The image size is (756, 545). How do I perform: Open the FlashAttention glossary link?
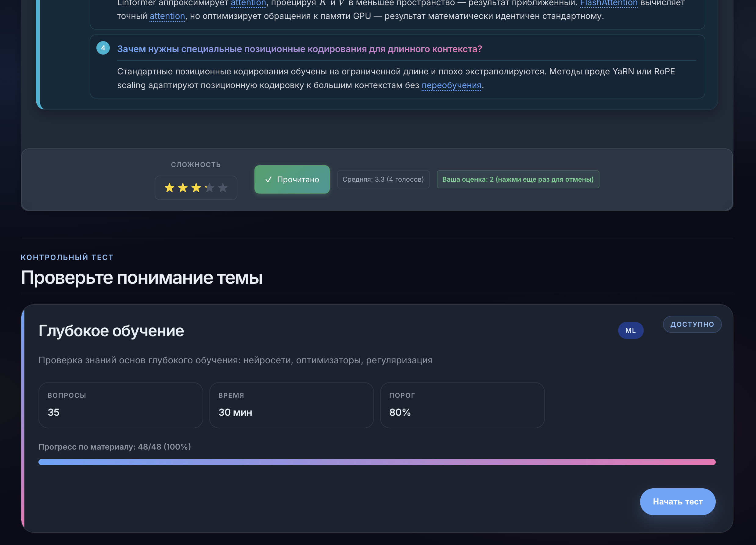[609, 3]
